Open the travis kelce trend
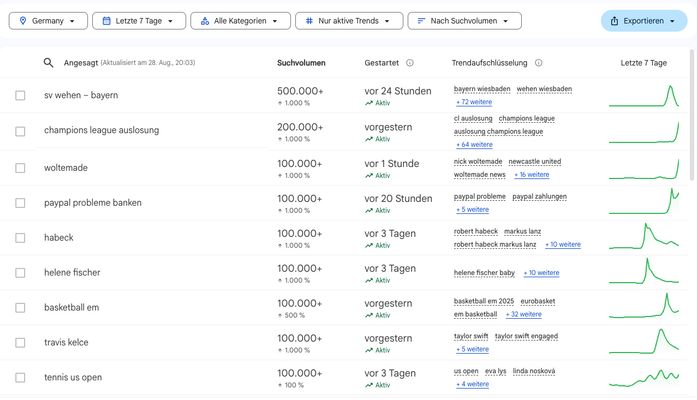The image size is (697, 400). 66,342
